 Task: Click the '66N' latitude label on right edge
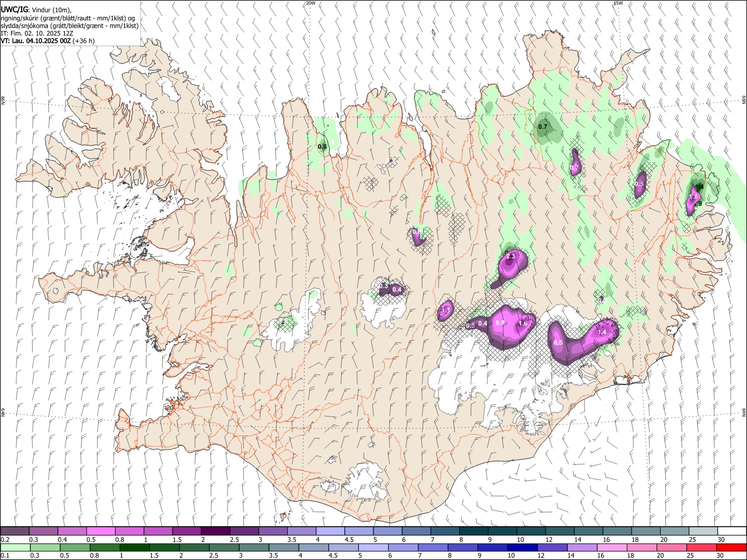[744, 100]
